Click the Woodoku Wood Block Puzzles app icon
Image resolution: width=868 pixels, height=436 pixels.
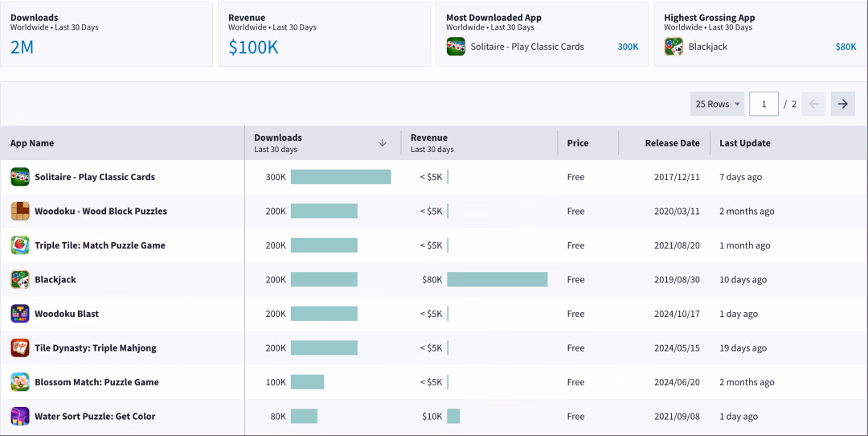tap(20, 211)
